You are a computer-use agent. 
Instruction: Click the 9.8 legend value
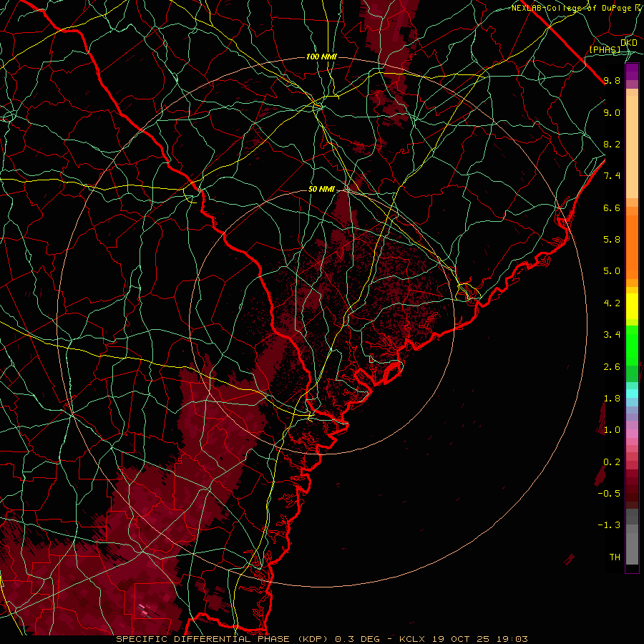(x=612, y=80)
